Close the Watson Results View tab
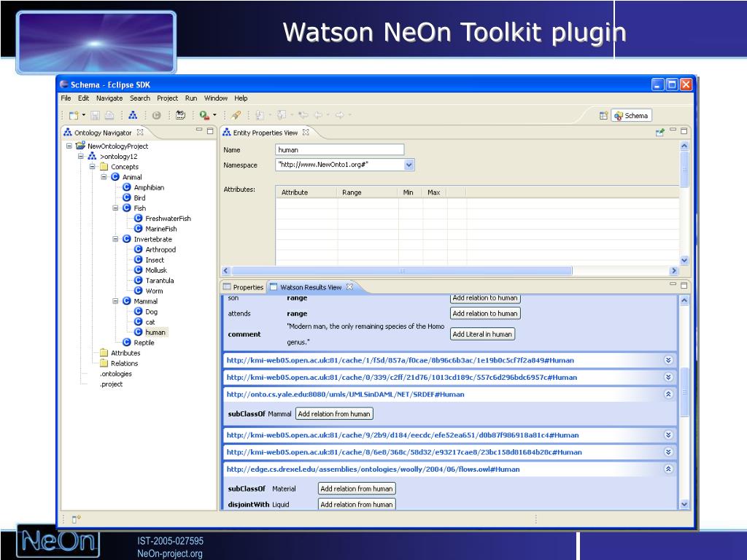 coord(349,287)
